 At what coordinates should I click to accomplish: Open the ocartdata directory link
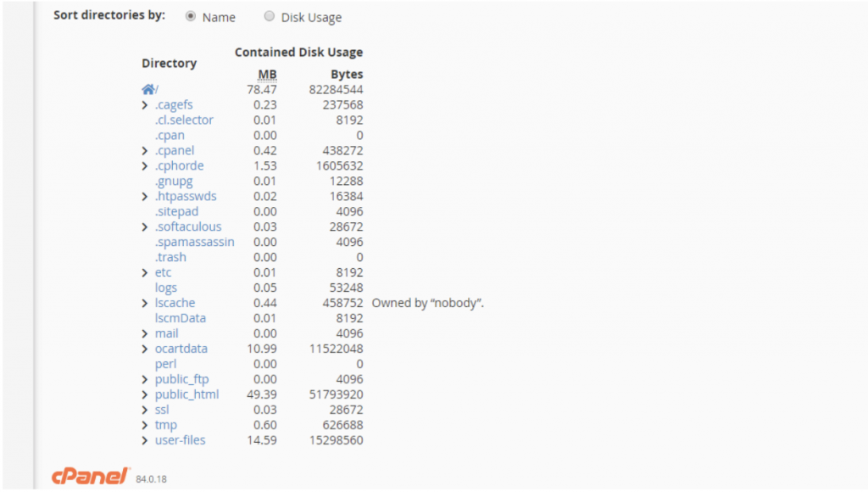click(x=181, y=349)
